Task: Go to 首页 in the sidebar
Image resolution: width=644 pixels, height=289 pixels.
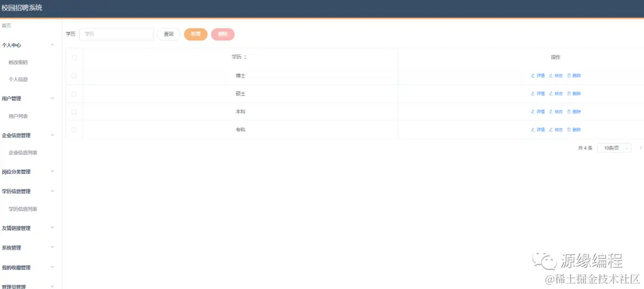Action: pyautogui.click(x=7, y=26)
